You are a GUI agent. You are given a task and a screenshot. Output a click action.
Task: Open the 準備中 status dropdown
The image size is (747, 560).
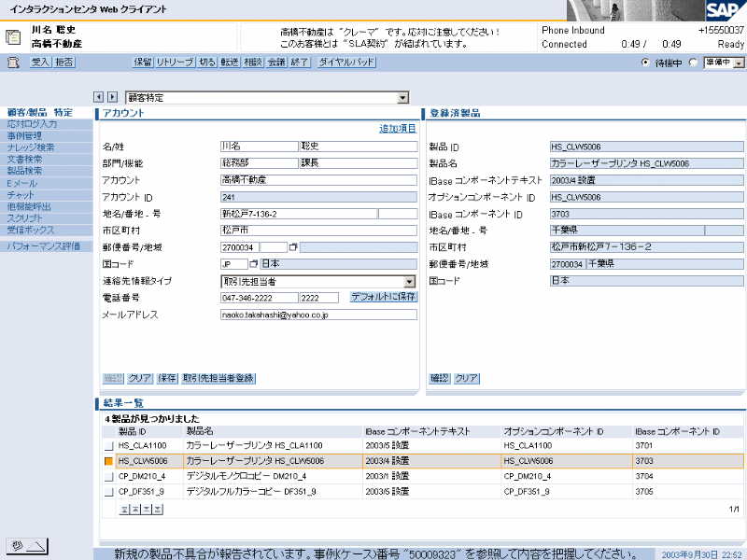pyautogui.click(x=739, y=63)
